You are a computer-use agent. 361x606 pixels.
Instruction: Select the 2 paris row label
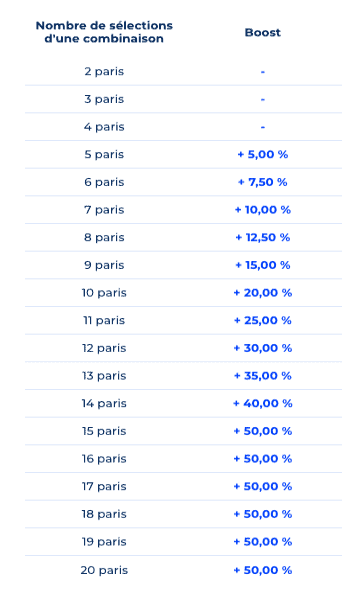tap(104, 71)
